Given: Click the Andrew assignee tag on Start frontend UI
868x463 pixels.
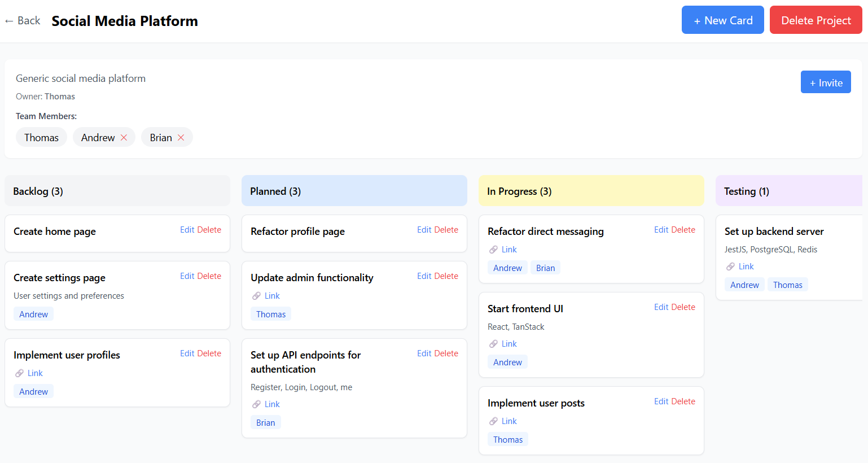Looking at the screenshot, I should tap(507, 361).
